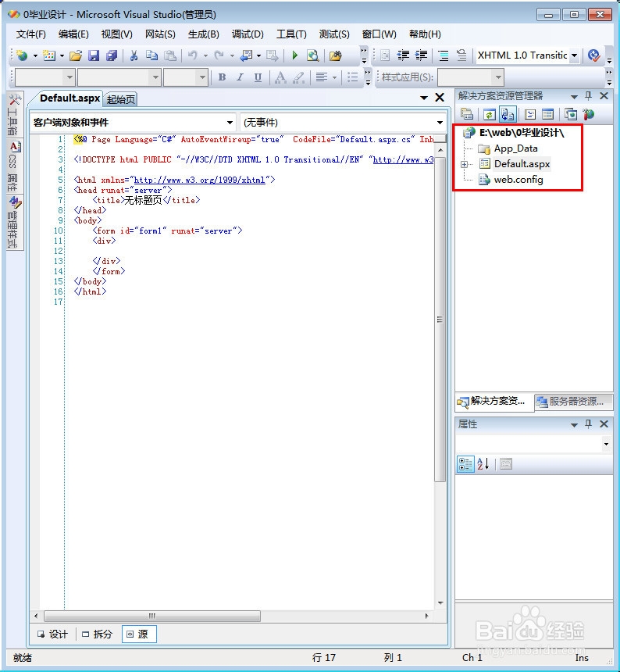Image resolution: width=620 pixels, height=672 pixels.
Task: Pin the Properties panel
Action: 588,424
